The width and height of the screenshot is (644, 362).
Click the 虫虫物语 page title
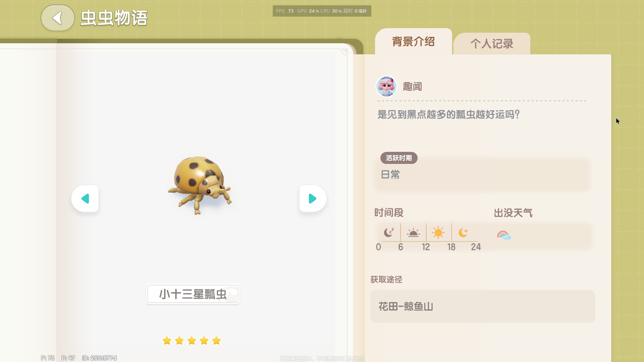[x=114, y=18]
